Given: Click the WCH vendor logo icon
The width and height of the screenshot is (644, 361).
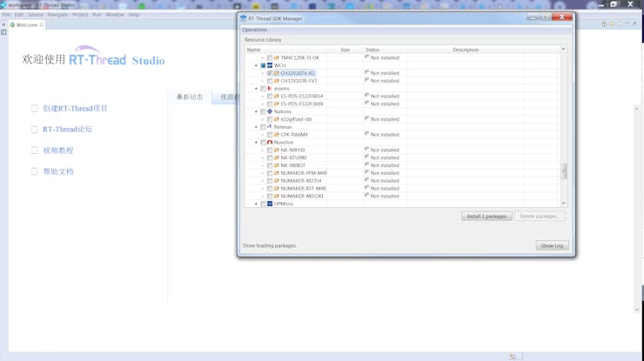Looking at the screenshot, I should 270,65.
